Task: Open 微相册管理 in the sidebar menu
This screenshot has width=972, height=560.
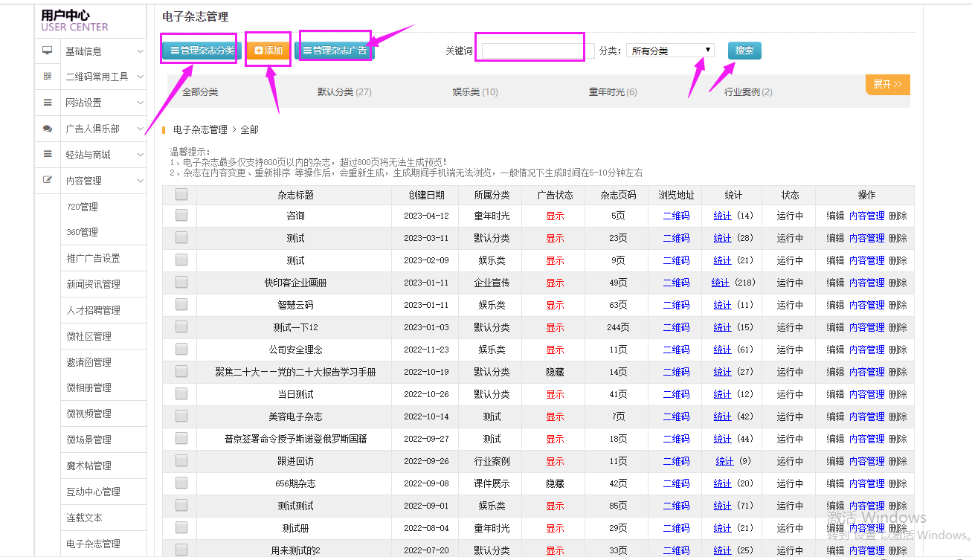Action: 88,387
